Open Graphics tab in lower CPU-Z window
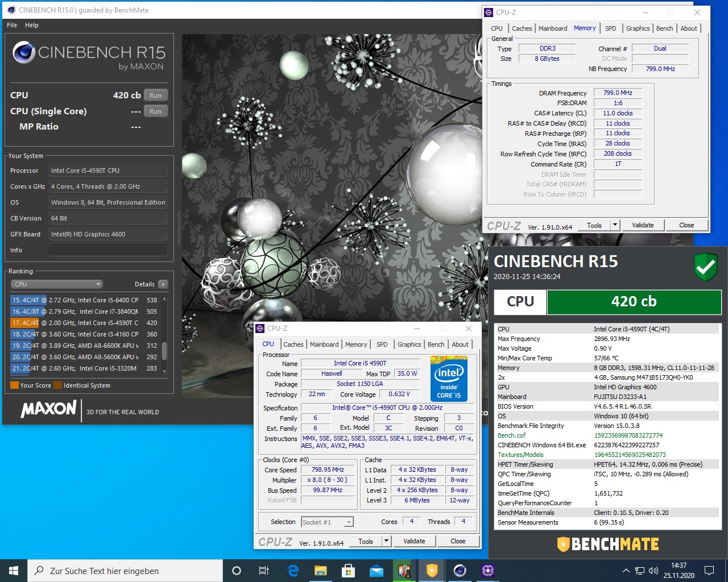Viewport: 728px width, 582px height. (409, 344)
